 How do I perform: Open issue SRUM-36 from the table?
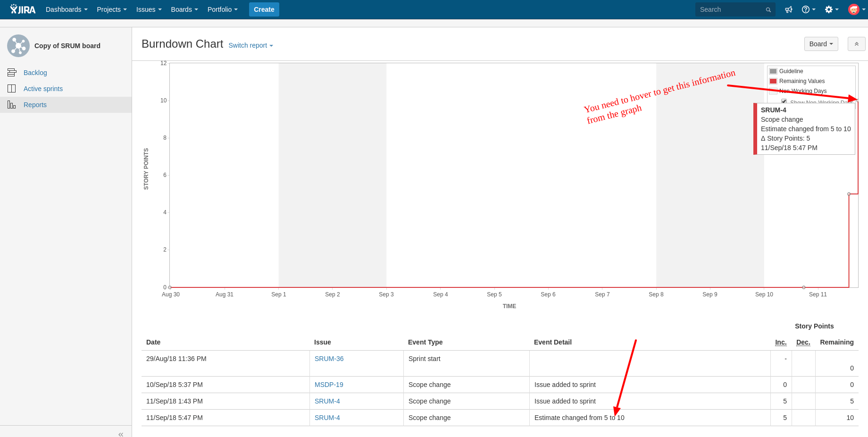click(x=329, y=359)
